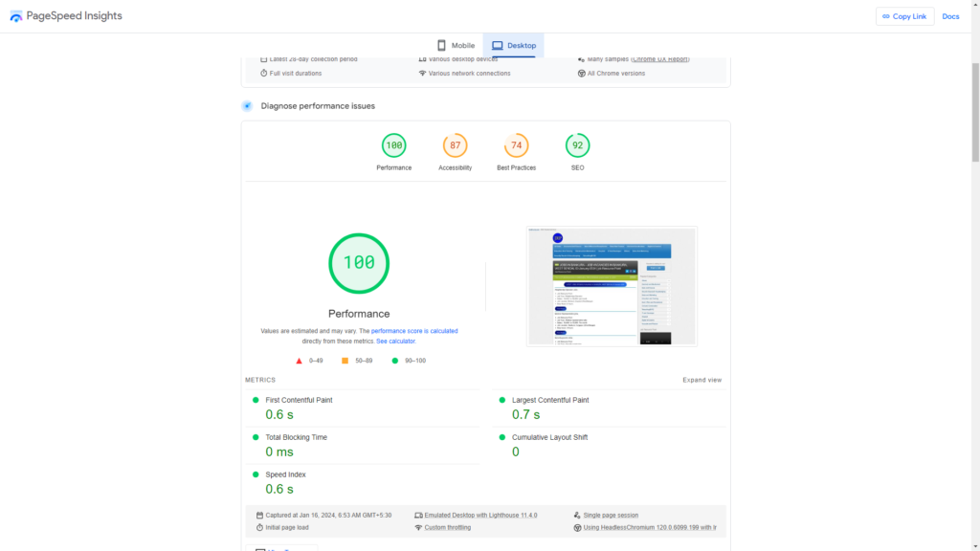Click the calendar icon beside Captured at
Image resolution: width=980 pixels, height=551 pixels.
pyautogui.click(x=260, y=516)
